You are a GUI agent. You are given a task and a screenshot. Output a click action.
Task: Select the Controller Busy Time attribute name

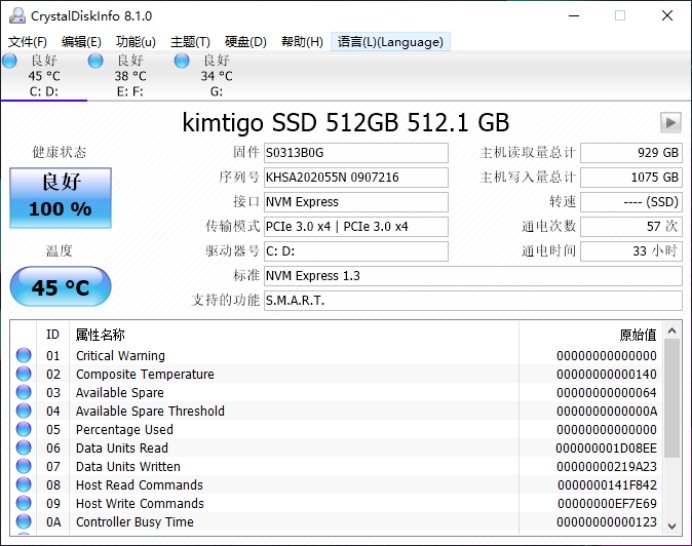[135, 522]
